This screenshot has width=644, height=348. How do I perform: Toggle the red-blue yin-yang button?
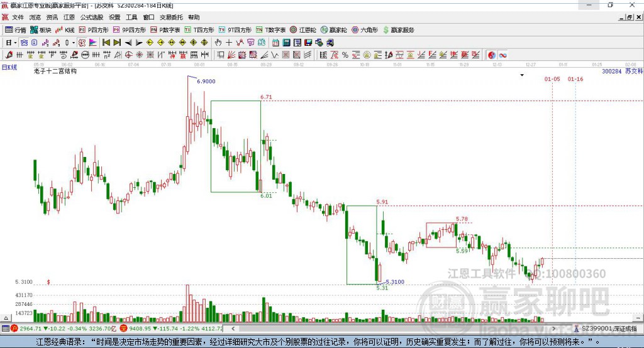[x=492, y=55]
